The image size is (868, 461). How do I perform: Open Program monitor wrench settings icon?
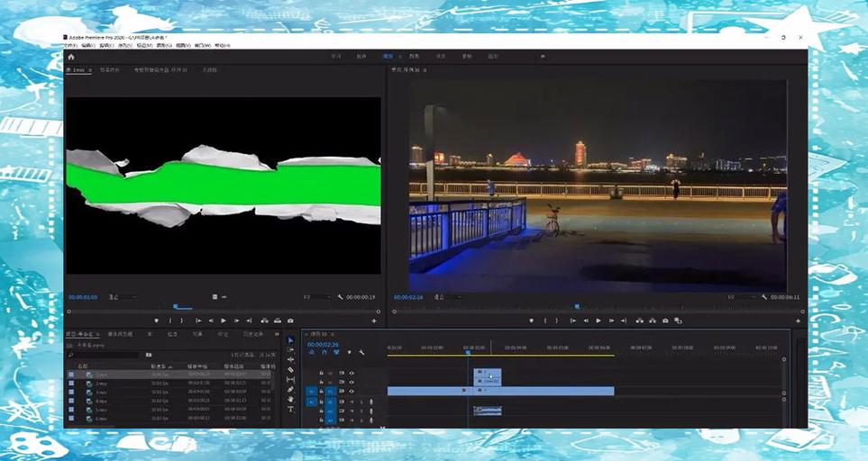click(764, 297)
